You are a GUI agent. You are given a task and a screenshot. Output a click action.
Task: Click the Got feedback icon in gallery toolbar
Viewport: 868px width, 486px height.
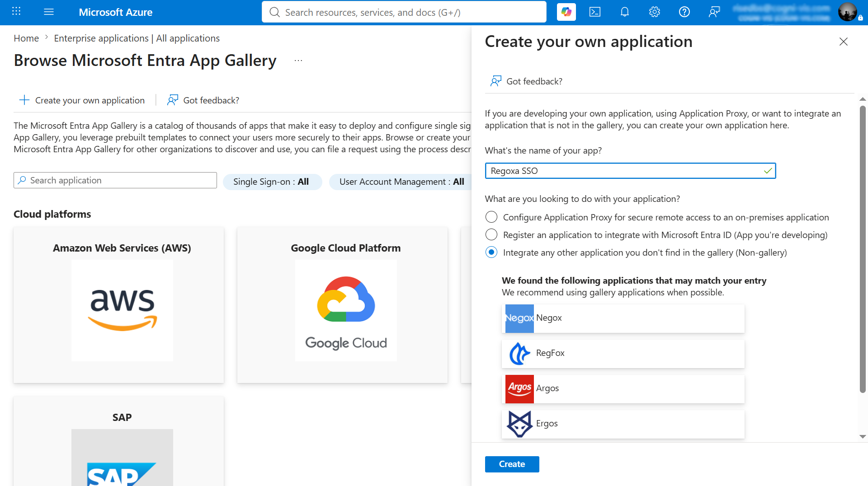coord(173,100)
